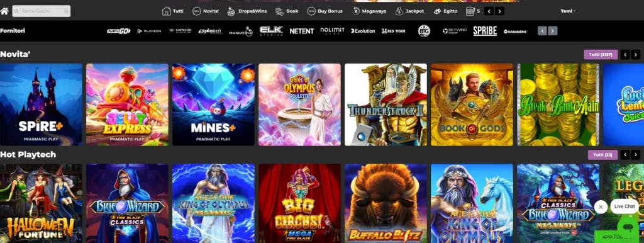Open the Megaways category tab
Screen dimensions: 644x243
pyautogui.click(x=369, y=11)
